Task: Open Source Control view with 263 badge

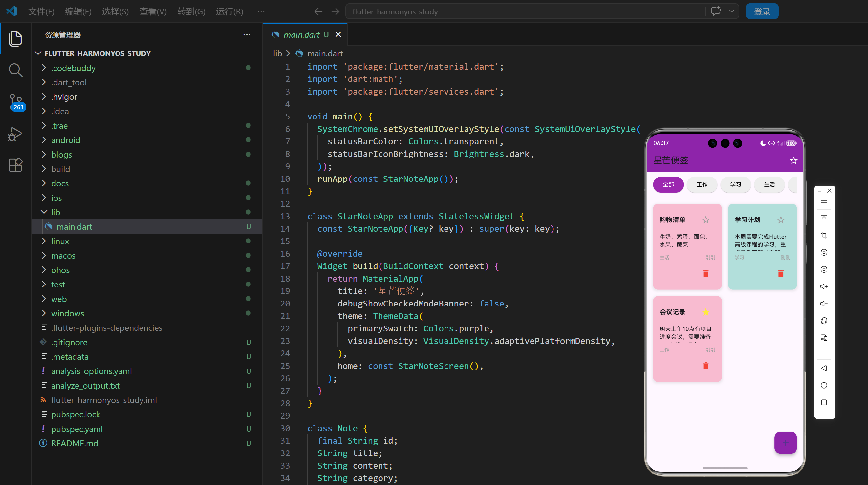Action: pos(15,102)
